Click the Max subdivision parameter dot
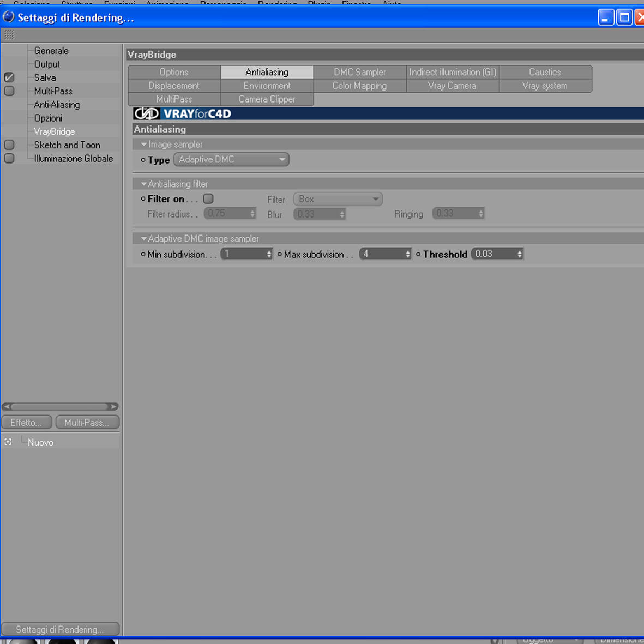This screenshot has width=644, height=644. tap(279, 254)
